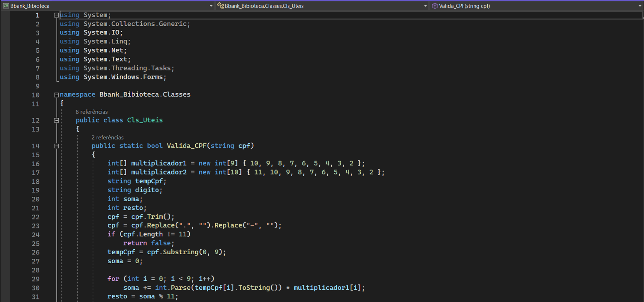Click 'int soma' declaration on line 20

[x=123, y=199]
